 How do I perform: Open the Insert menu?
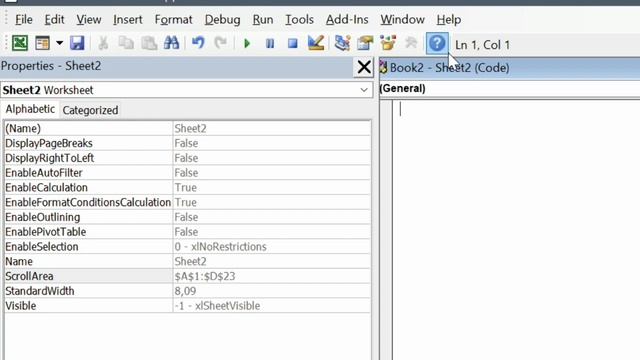coord(128,19)
